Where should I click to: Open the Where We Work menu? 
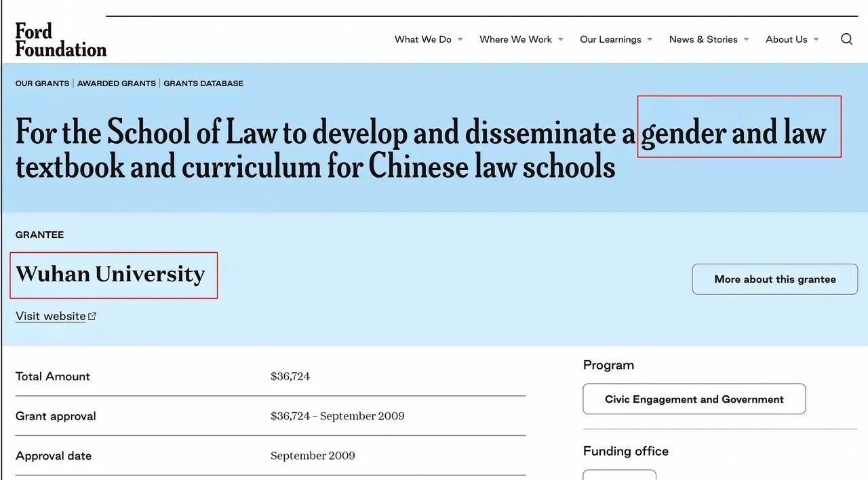click(516, 39)
